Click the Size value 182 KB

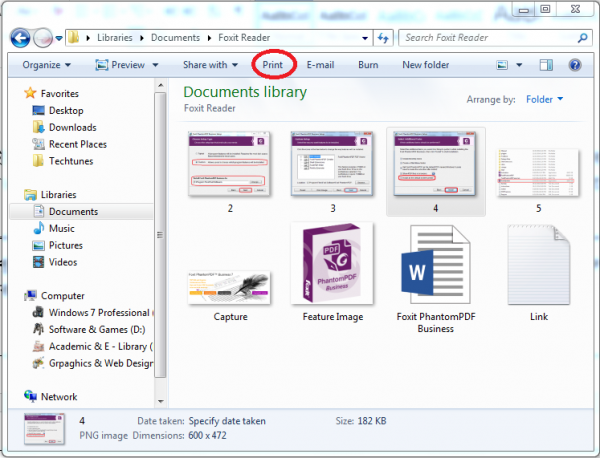click(x=372, y=421)
